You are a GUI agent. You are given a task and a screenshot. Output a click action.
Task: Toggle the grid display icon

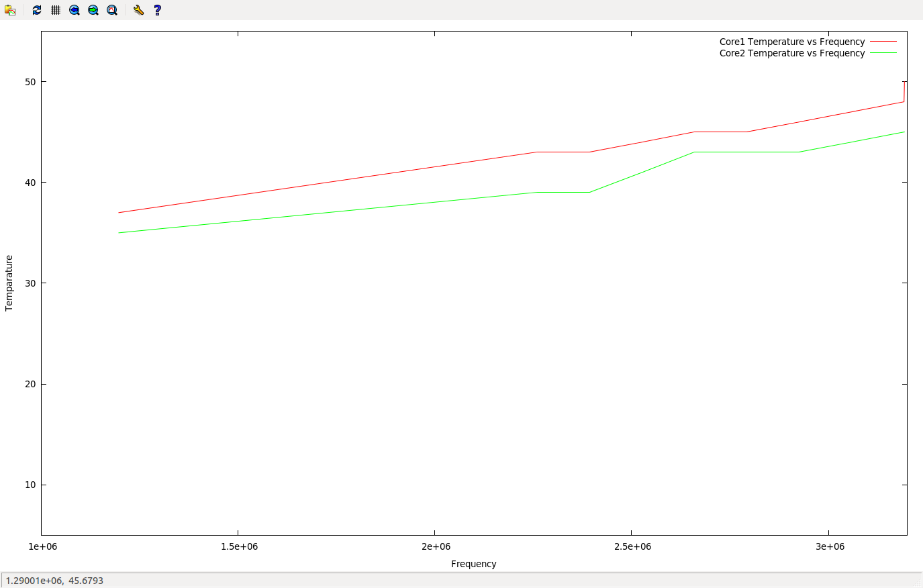pos(56,10)
